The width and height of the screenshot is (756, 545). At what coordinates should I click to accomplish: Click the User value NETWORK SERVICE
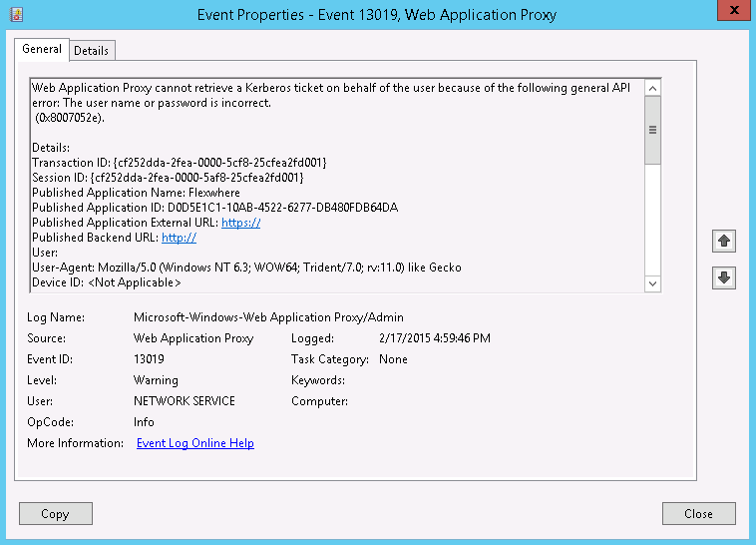pyautogui.click(x=185, y=401)
